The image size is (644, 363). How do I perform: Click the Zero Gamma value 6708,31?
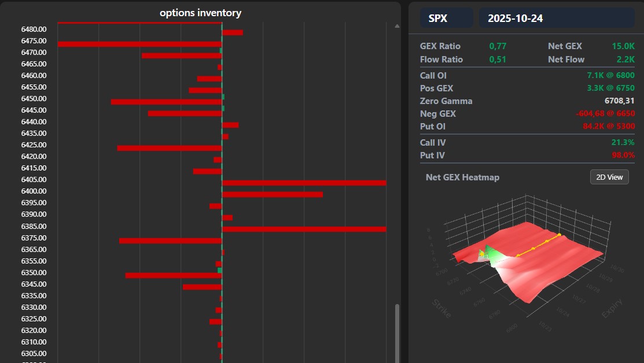619,101
